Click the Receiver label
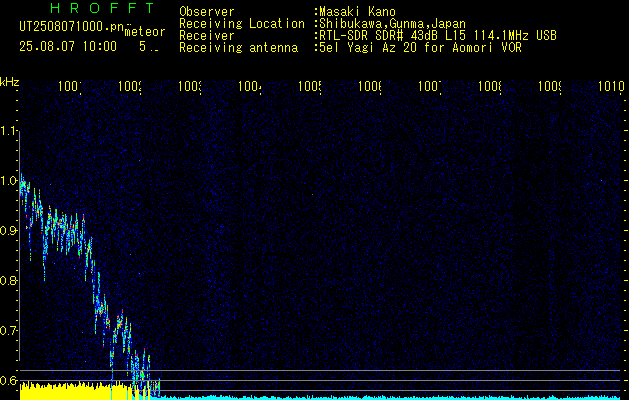This screenshot has width=629, height=400. 207,36
